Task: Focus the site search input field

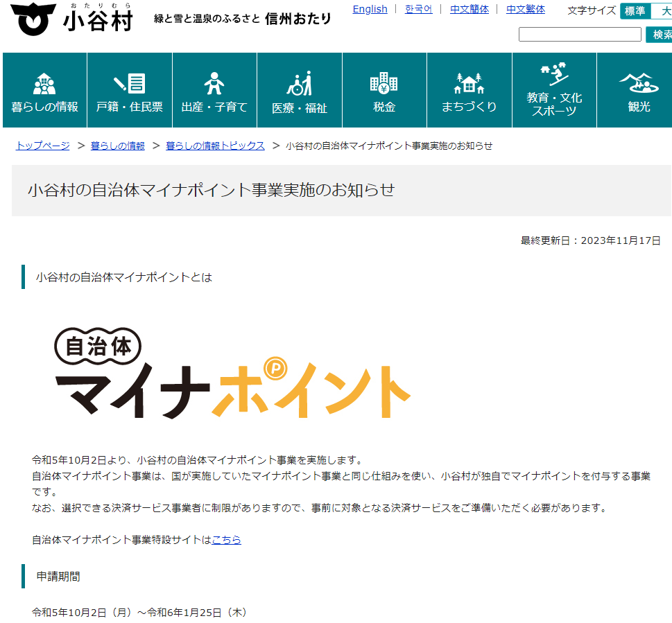Action: coord(580,34)
